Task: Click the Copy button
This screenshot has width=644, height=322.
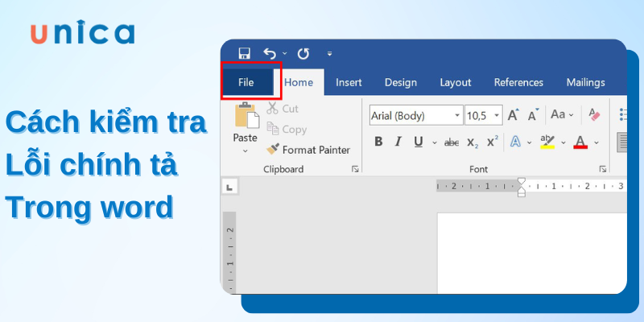Action: 287,129
